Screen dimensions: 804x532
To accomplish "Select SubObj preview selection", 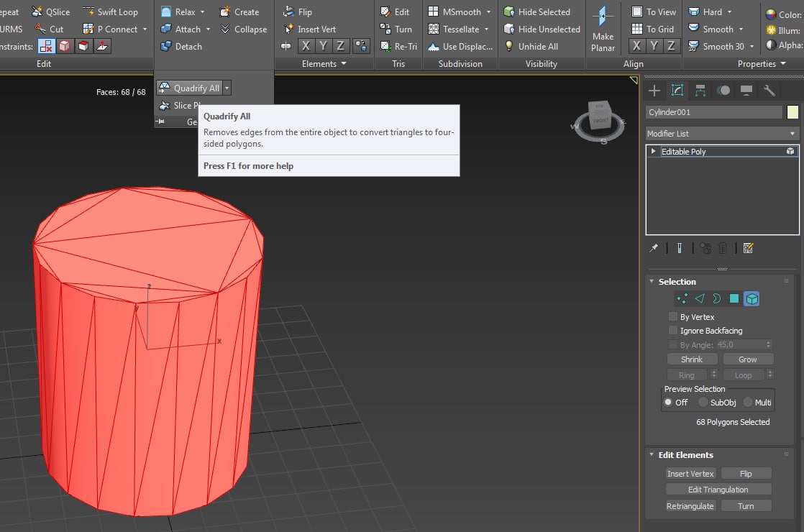I will pyautogui.click(x=703, y=403).
